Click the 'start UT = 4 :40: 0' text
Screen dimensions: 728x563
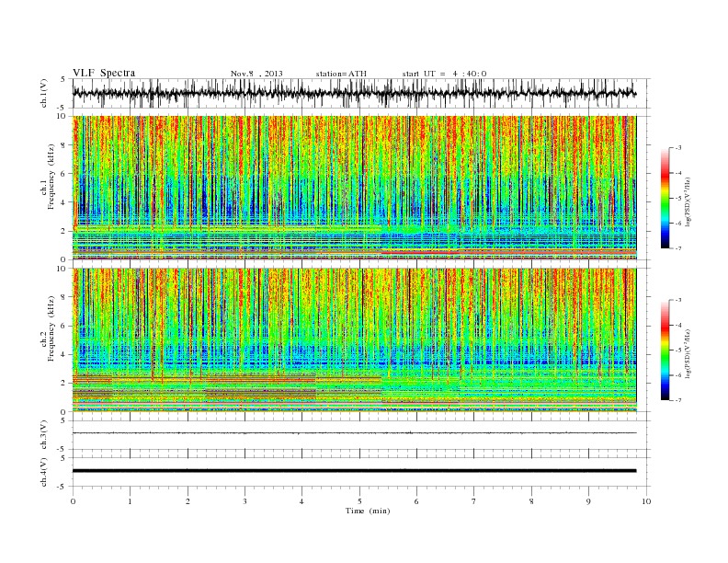444,74
